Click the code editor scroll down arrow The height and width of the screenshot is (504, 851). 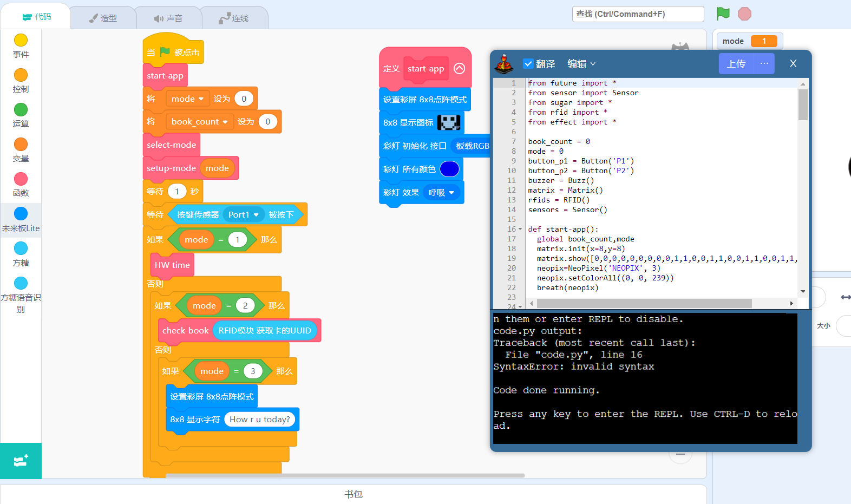click(803, 291)
